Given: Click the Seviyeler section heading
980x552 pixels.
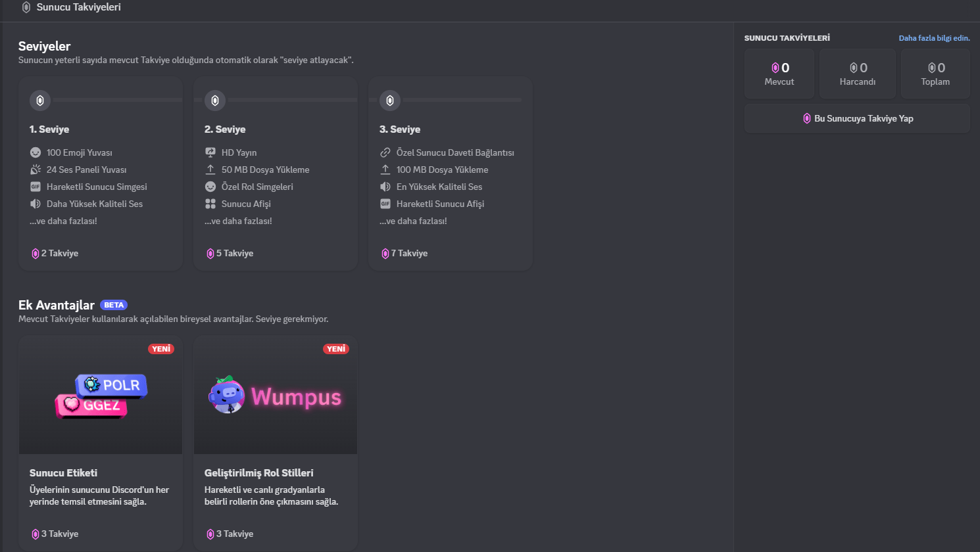Looking at the screenshot, I should 44,46.
